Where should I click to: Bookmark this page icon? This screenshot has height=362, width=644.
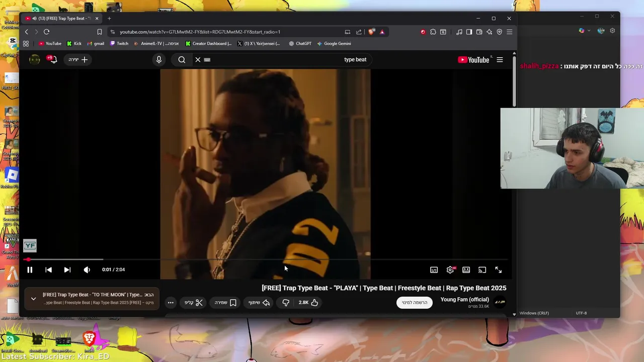100,32
